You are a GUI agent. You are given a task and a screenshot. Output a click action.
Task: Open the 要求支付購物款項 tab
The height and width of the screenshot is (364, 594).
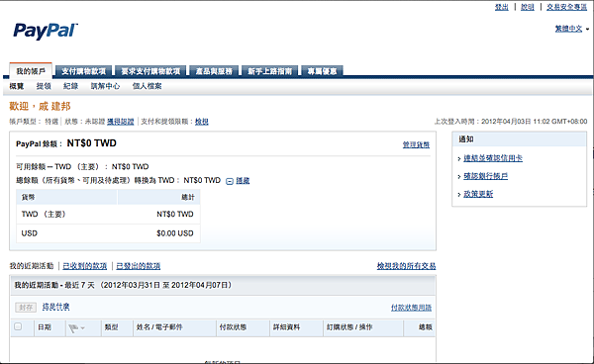click(x=150, y=71)
